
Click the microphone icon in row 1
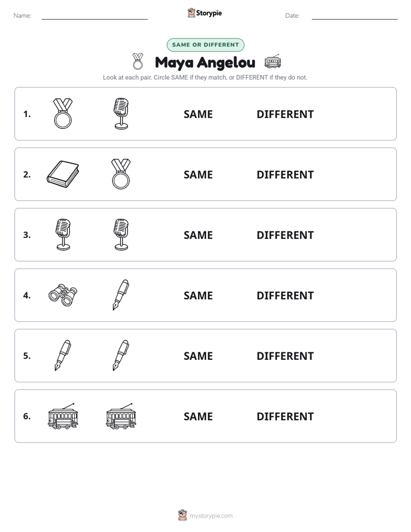click(121, 113)
